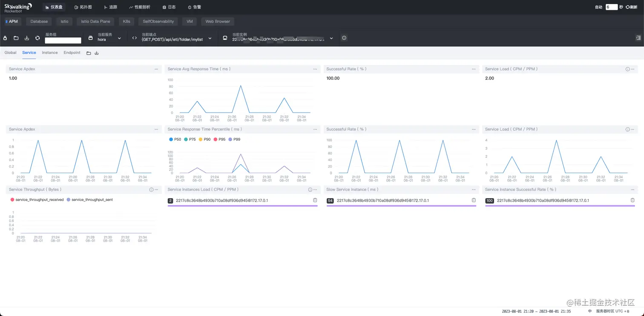Select the K8s dashboard button
The height and width of the screenshot is (316, 644).
click(126, 21)
